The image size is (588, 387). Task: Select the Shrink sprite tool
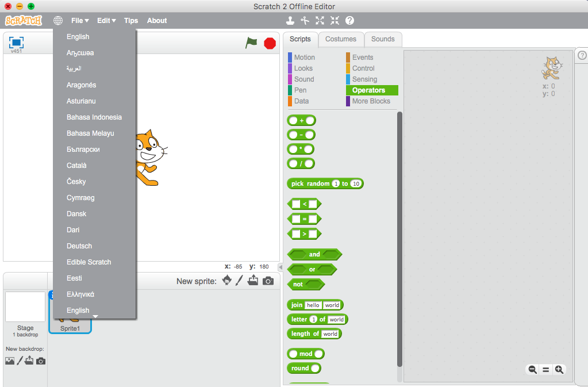pos(335,21)
